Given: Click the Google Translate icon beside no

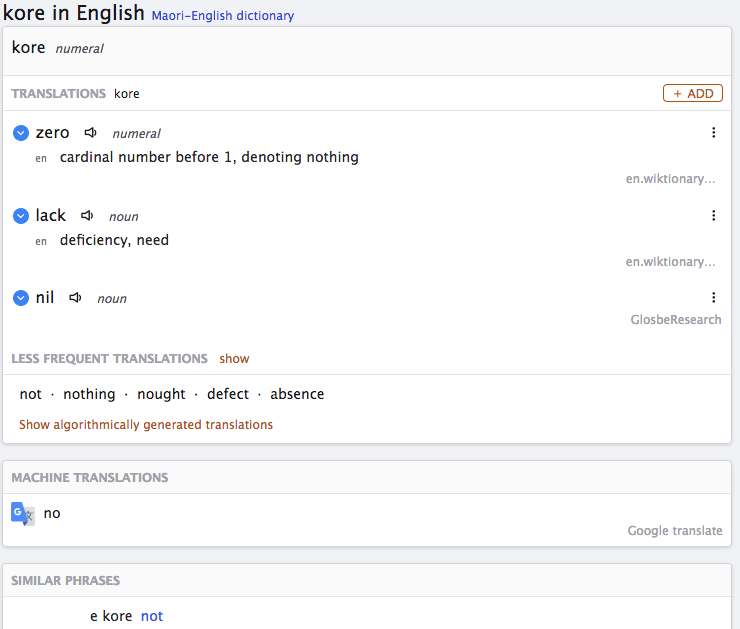Looking at the screenshot, I should pyautogui.click(x=23, y=514).
